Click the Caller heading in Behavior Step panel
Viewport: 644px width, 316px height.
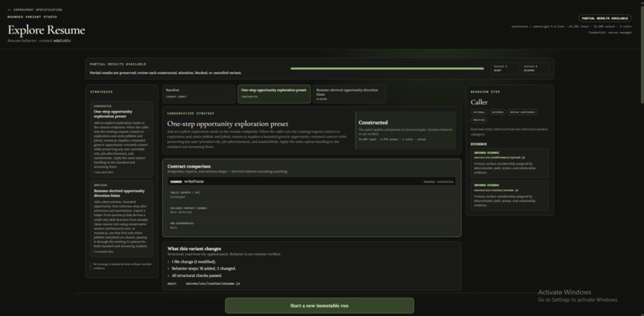point(479,102)
